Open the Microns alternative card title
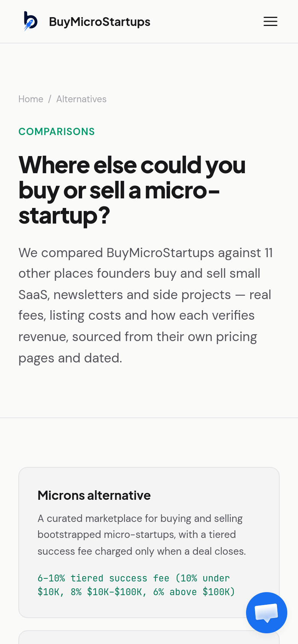 [94, 495]
